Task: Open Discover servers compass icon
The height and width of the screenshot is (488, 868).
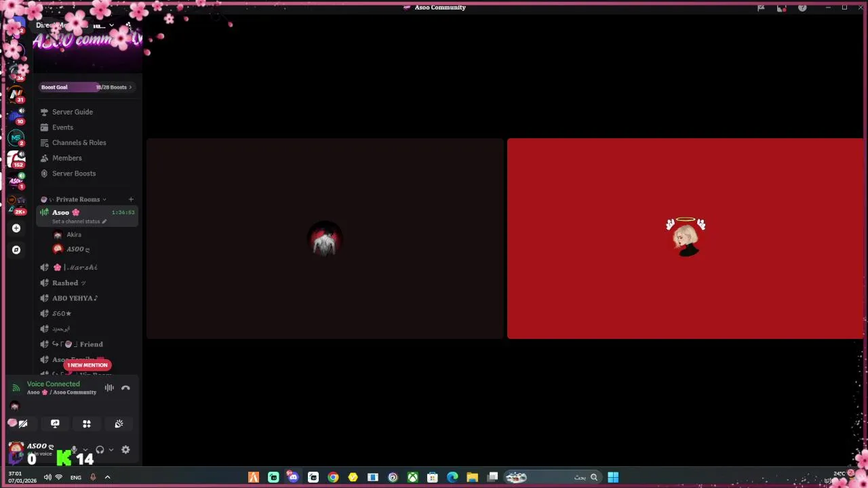Action: point(16,250)
